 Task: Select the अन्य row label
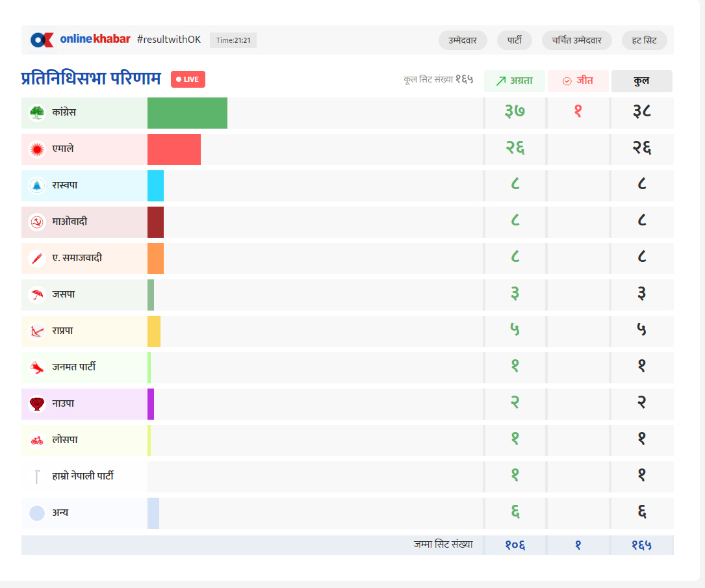click(x=60, y=513)
